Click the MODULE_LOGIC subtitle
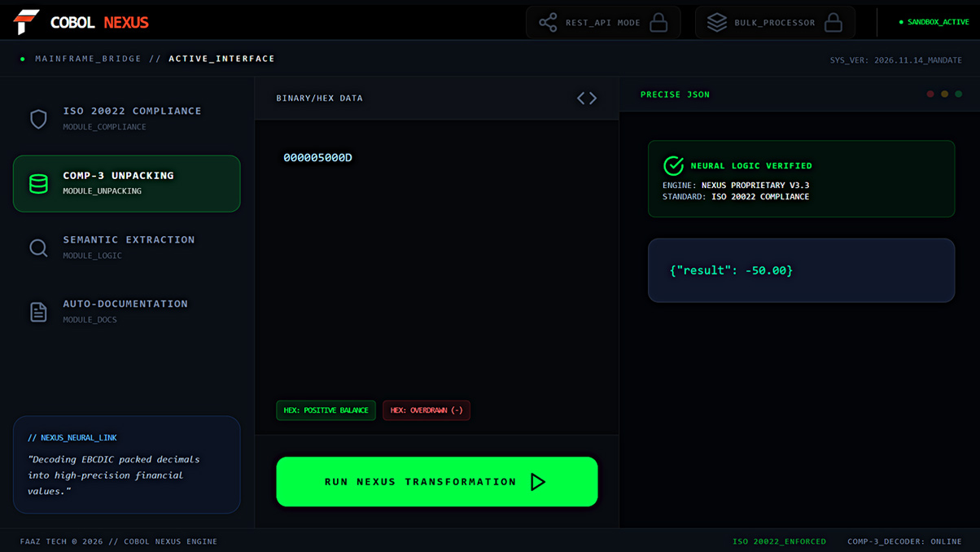Viewport: 980px width, 552px height. [92, 256]
